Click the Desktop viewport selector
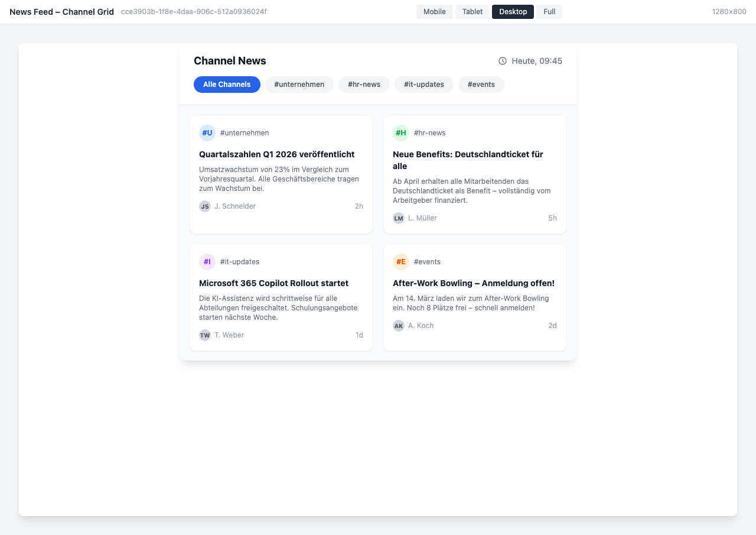The image size is (756, 535). click(x=513, y=12)
